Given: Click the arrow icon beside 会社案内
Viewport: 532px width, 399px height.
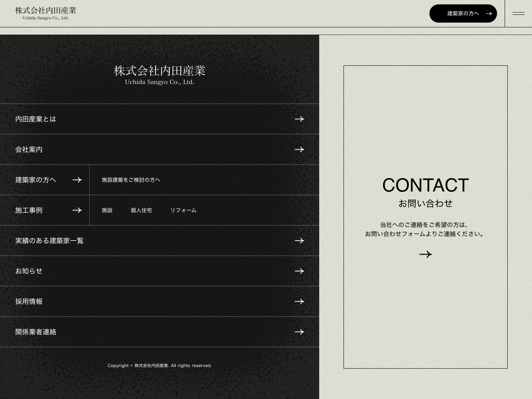Looking at the screenshot, I should click(x=300, y=149).
